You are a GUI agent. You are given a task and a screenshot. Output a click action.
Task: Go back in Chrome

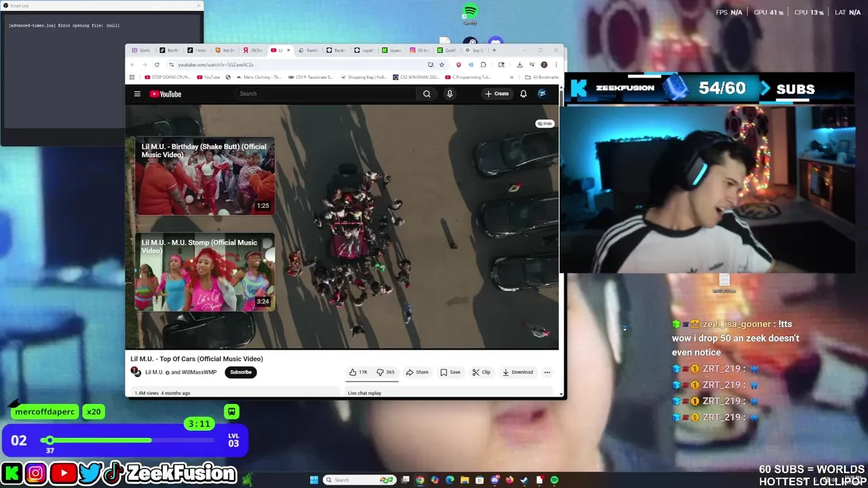tap(132, 64)
